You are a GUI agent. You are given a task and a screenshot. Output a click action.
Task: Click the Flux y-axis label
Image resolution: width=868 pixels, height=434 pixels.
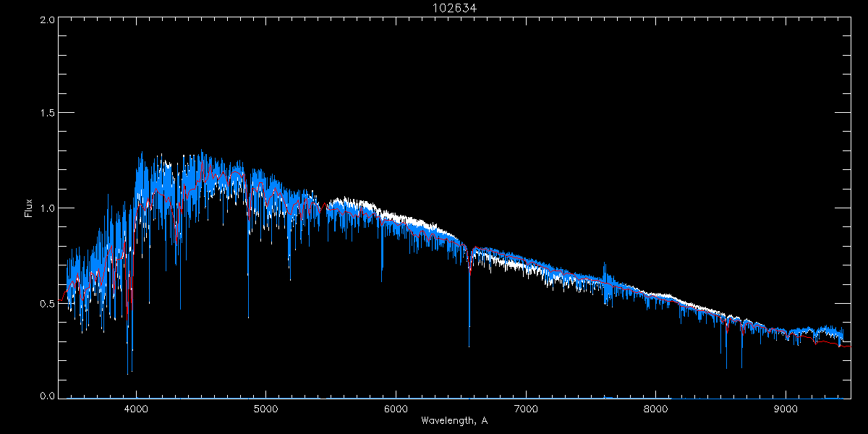[x=29, y=208]
